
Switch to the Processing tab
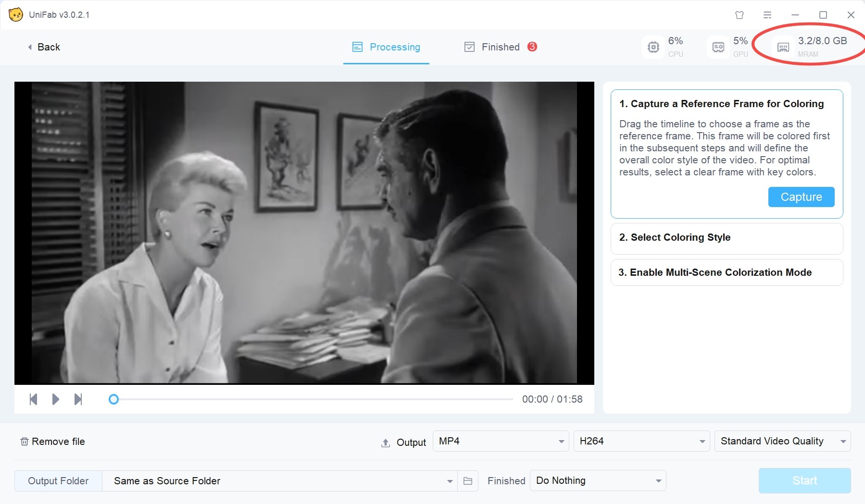[386, 47]
